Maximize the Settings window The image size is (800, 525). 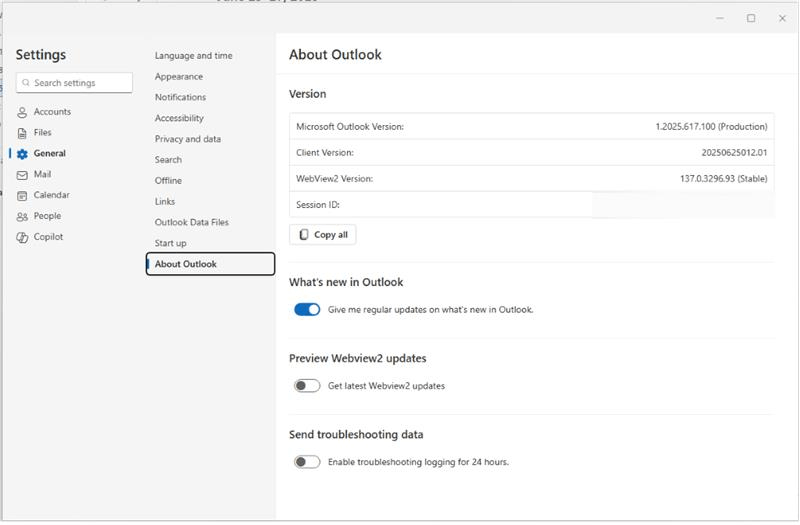[x=751, y=18]
